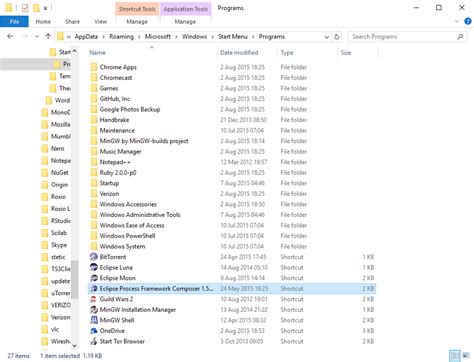
Task: Switch to the Home ribbon tab
Action: coord(43,22)
